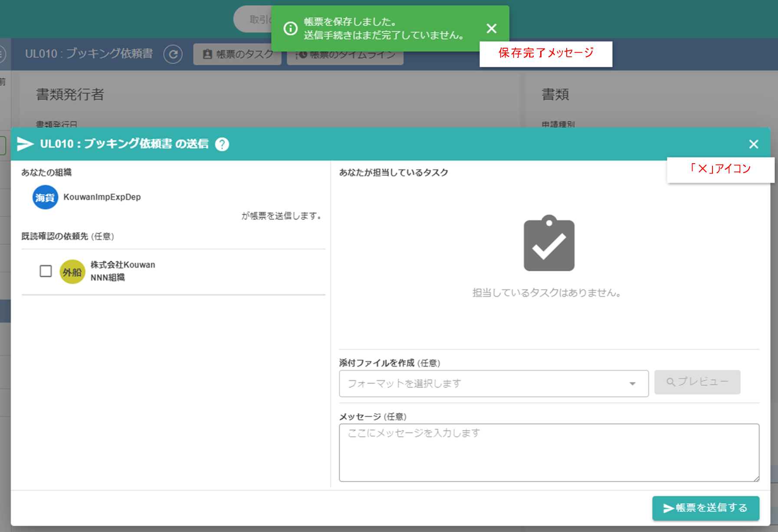Screen dimensions: 778x532
Task: Dismiss the green save notification toast
Action: pyautogui.click(x=491, y=29)
